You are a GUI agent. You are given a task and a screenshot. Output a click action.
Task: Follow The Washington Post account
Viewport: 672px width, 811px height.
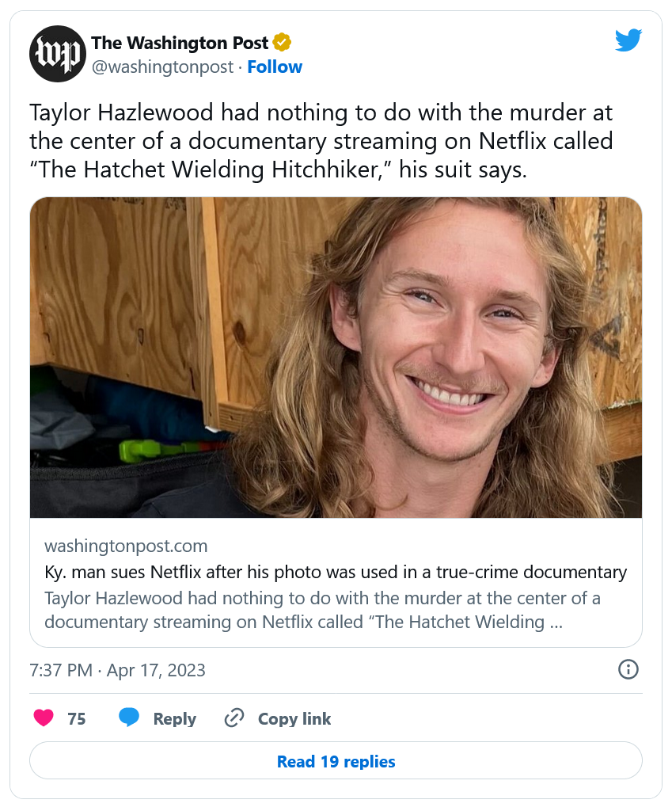(275, 67)
